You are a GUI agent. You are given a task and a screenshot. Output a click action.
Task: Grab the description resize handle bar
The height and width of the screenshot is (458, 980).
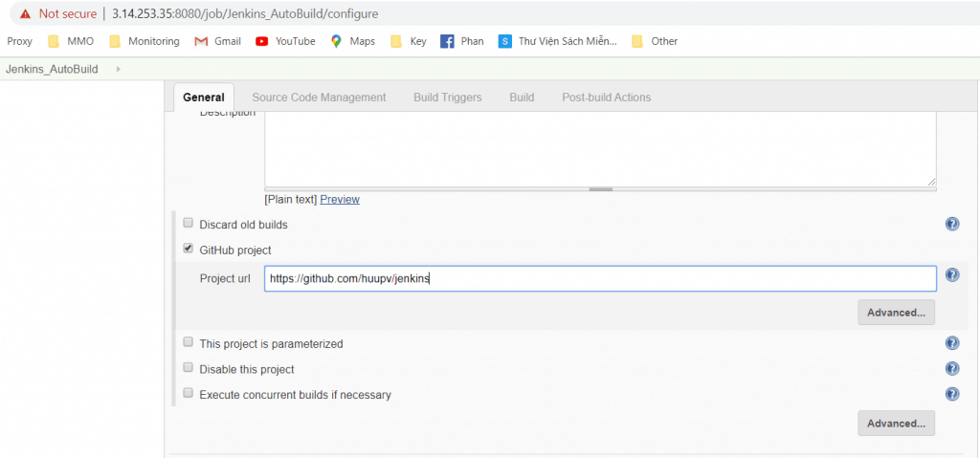[x=600, y=189]
